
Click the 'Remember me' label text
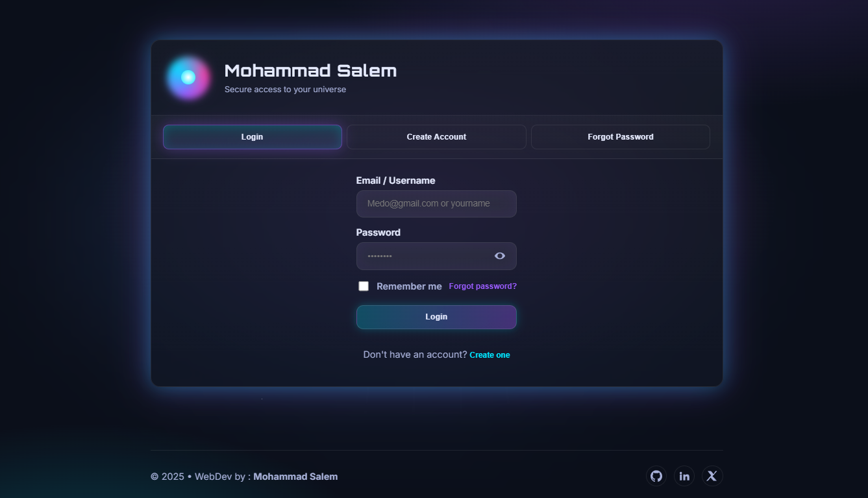[409, 286]
